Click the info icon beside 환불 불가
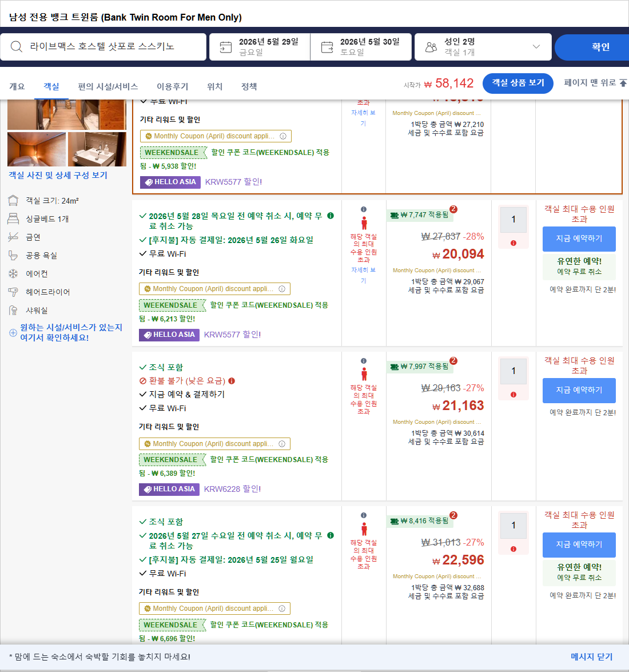629x672 pixels. coord(232,381)
